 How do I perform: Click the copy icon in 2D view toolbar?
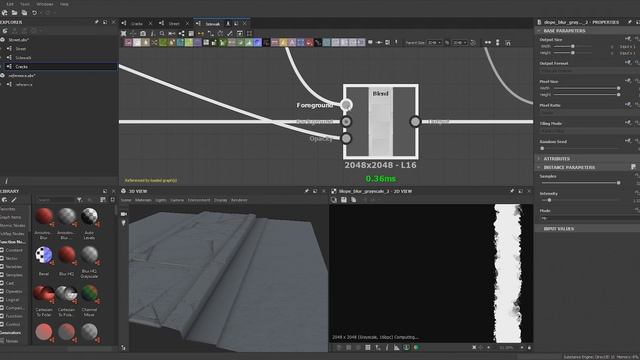point(353,200)
